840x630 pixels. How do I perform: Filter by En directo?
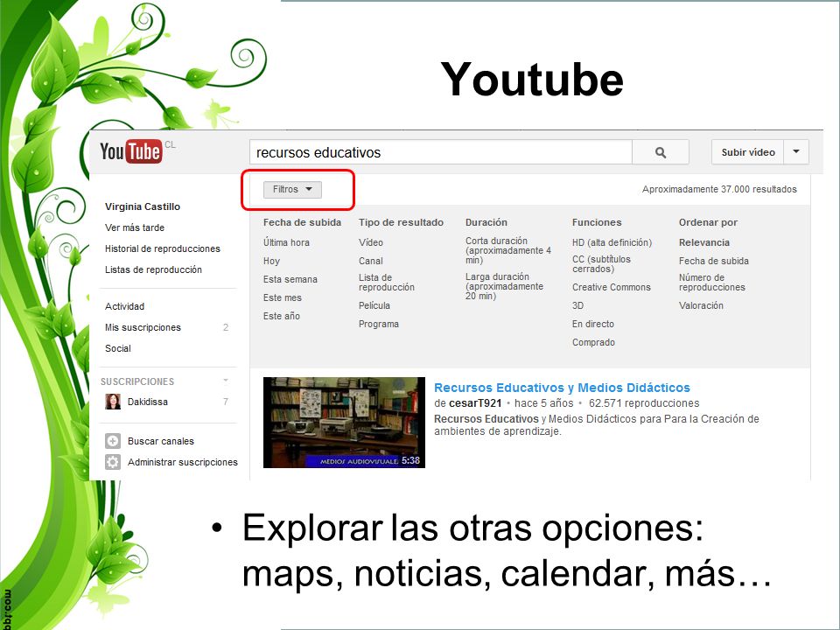tap(593, 324)
